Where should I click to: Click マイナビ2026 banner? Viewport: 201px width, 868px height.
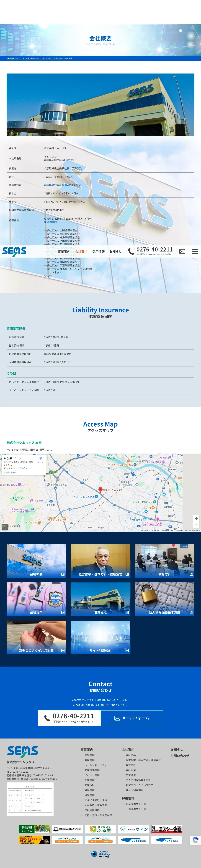click(x=100, y=840)
